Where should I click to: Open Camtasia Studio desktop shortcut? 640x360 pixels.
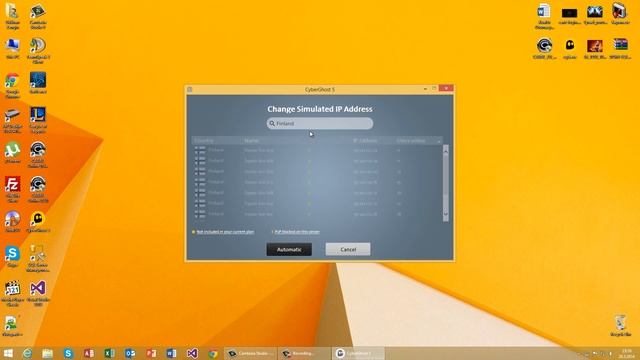pyautogui.click(x=38, y=17)
